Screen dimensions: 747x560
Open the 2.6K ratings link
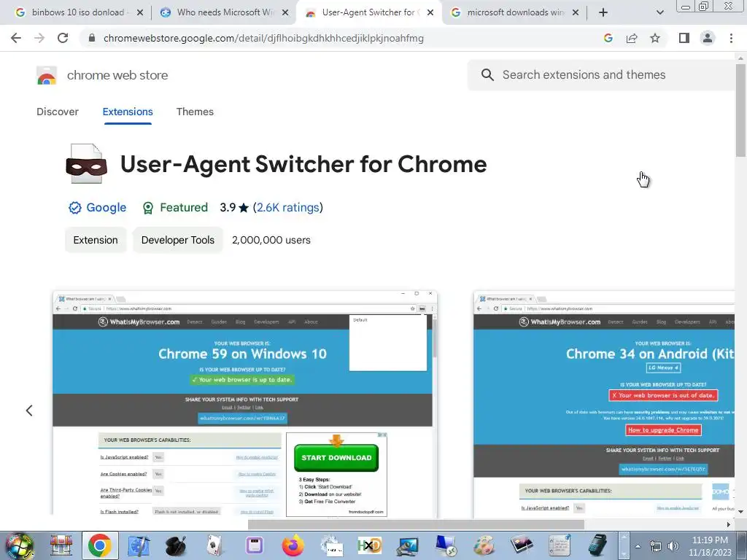(287, 208)
